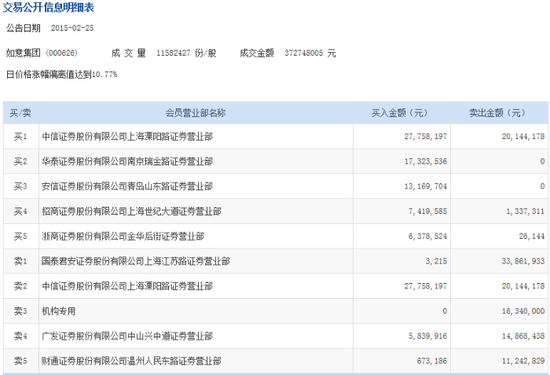This screenshot has height=375, width=550.
Task: Click the title 交易公开信息明细表
Action: [48, 7]
